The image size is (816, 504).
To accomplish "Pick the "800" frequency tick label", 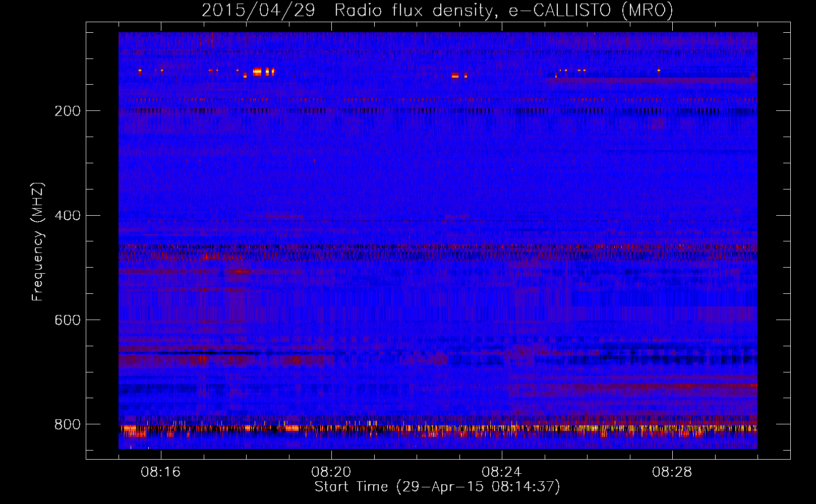I will [x=68, y=424].
